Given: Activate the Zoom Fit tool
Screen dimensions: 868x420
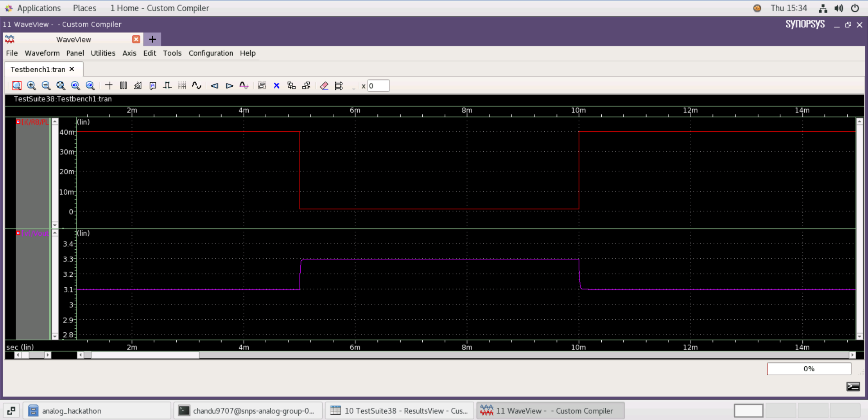Looking at the screenshot, I should [x=61, y=85].
